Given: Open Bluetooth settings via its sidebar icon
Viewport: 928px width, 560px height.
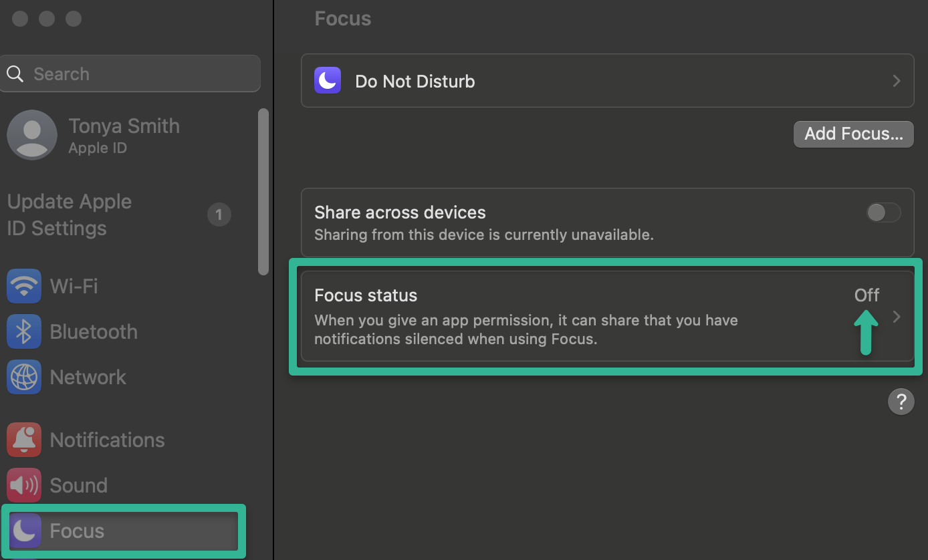Looking at the screenshot, I should pyautogui.click(x=23, y=331).
